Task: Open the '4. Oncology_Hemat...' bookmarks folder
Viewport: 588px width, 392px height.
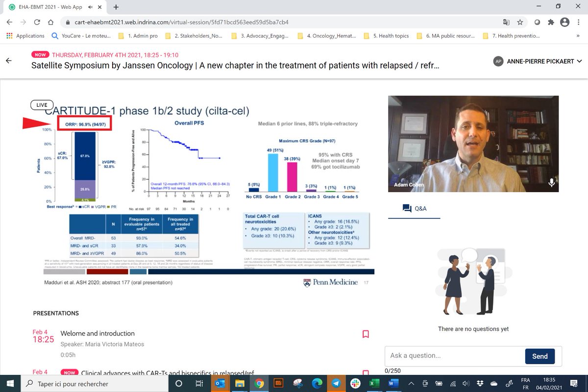Action: tap(326, 36)
